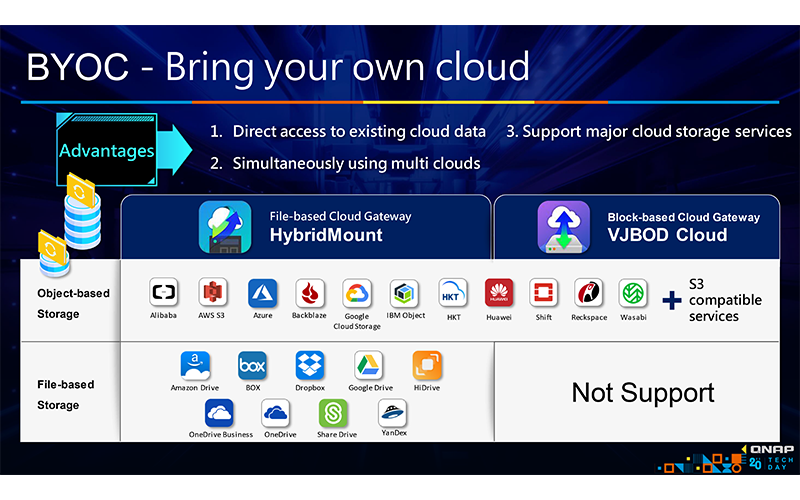Click 'Support major cloud storage services' text
The height and width of the screenshot is (500, 800).
point(657,132)
